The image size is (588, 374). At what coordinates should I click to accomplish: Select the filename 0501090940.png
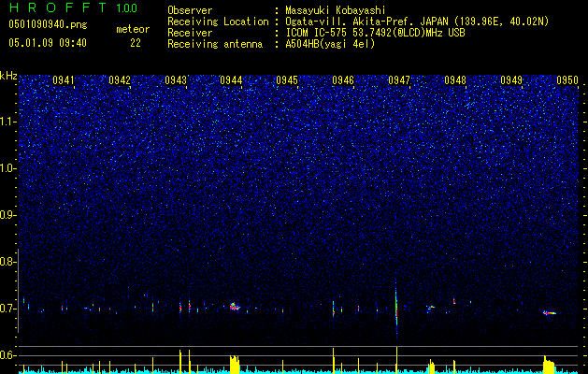[x=48, y=25]
